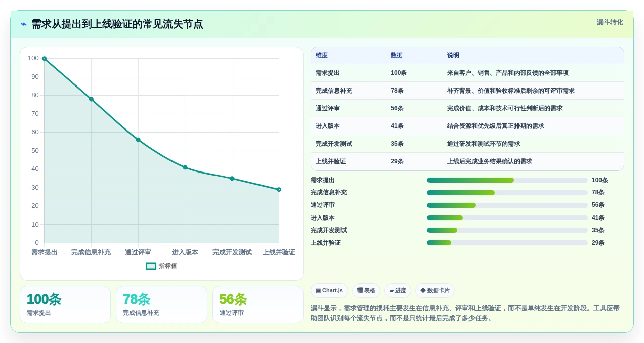This screenshot has height=343, width=644.
Task: Click description 上线后完成业务结果确认的需求
Action: click(490, 161)
